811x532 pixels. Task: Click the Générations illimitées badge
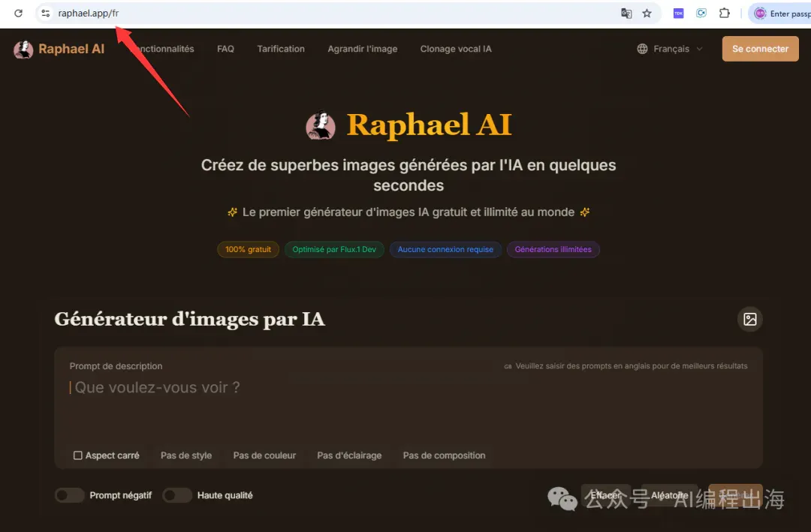(553, 249)
